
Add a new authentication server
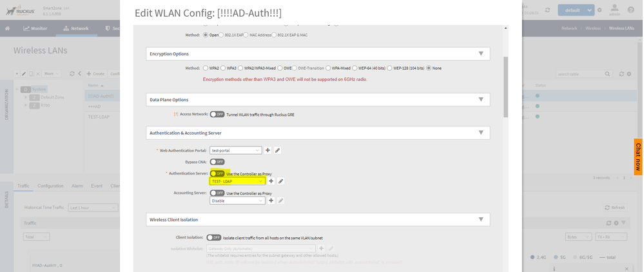[271, 181]
